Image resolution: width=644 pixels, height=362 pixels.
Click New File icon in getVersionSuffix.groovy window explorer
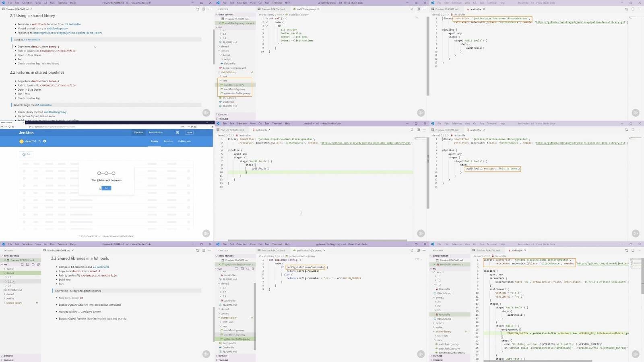[x=237, y=269]
